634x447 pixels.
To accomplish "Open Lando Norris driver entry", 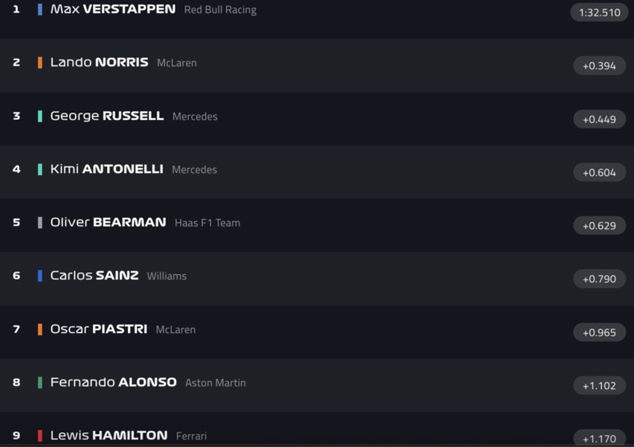I will [99, 62].
